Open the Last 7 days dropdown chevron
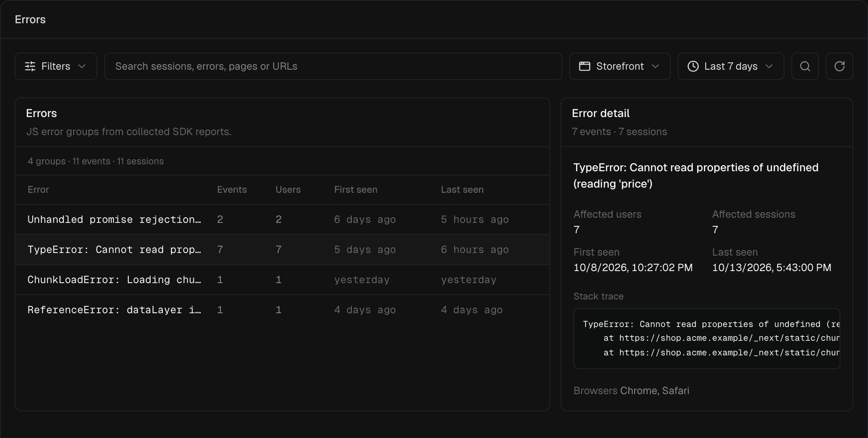The width and height of the screenshot is (868, 438). coord(769,66)
